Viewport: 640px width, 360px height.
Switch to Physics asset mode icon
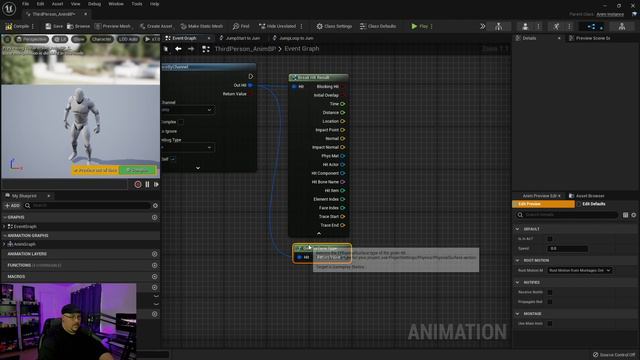622,27
